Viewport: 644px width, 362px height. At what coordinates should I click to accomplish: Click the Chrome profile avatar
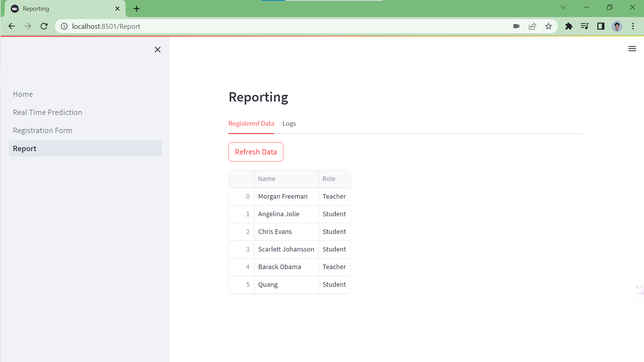point(617,26)
